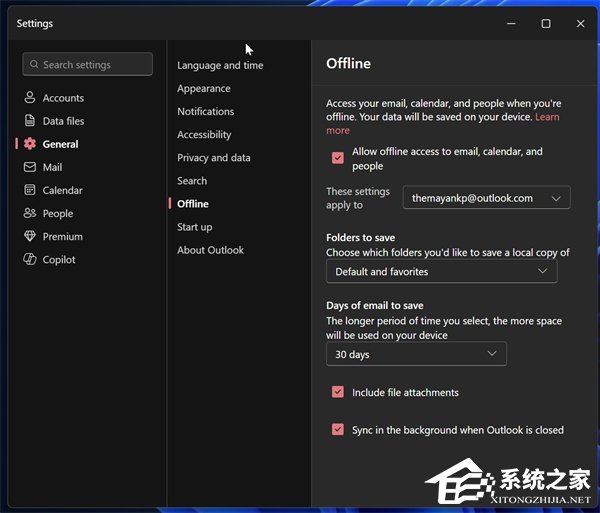Screen dimensions: 600x513
Task: Click the 'These settings apply to' label
Action: pyautogui.click(x=358, y=198)
